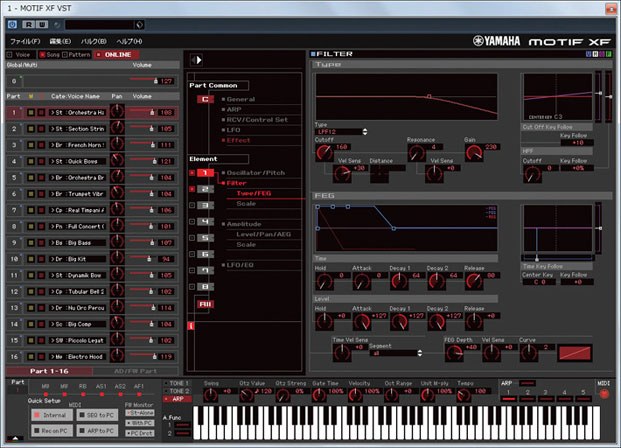
Task: Open the Bulk (バルク) menu
Action: tap(93, 41)
